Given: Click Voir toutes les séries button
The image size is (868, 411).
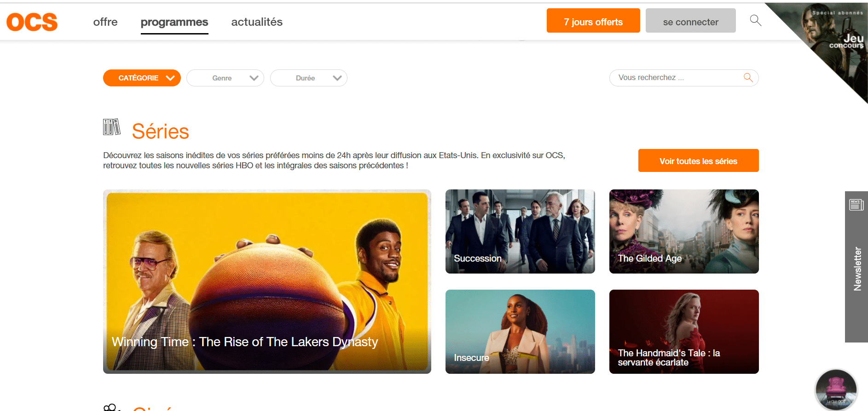Looking at the screenshot, I should click(x=699, y=160).
